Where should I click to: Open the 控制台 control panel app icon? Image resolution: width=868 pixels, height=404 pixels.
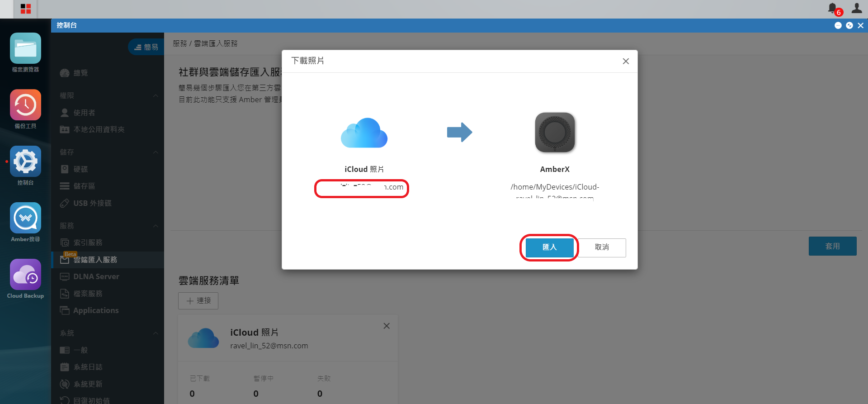25,162
